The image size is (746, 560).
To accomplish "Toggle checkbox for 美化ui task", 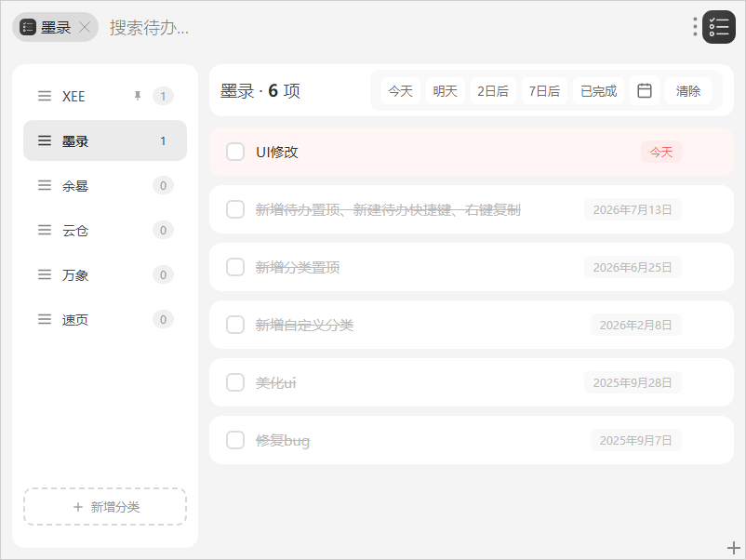I will (x=235, y=382).
